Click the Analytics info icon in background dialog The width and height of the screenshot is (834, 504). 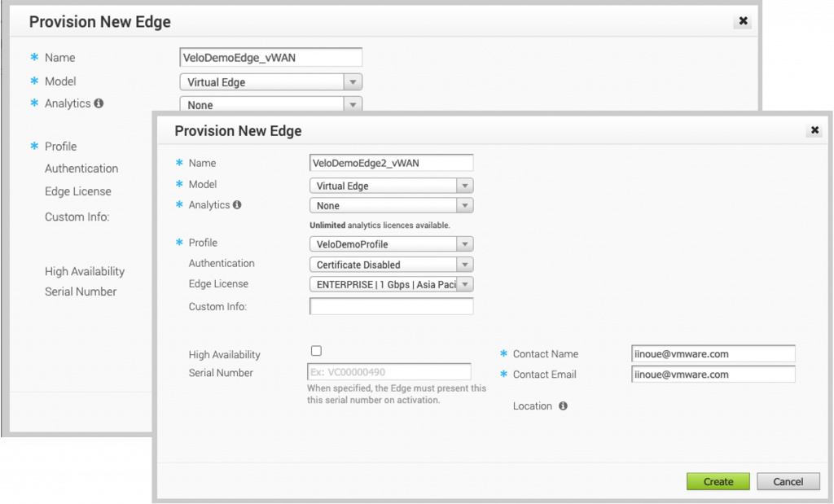[99, 103]
